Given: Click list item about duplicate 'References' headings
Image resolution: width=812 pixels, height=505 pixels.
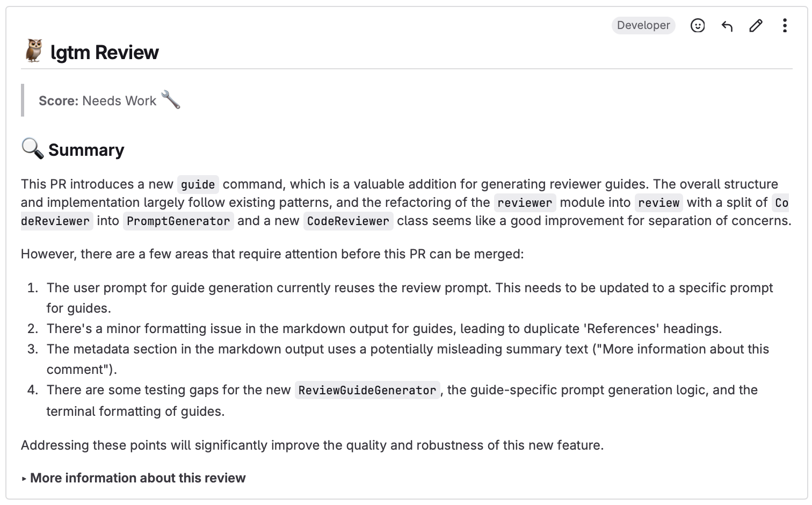Looking at the screenshot, I should (x=384, y=329).
